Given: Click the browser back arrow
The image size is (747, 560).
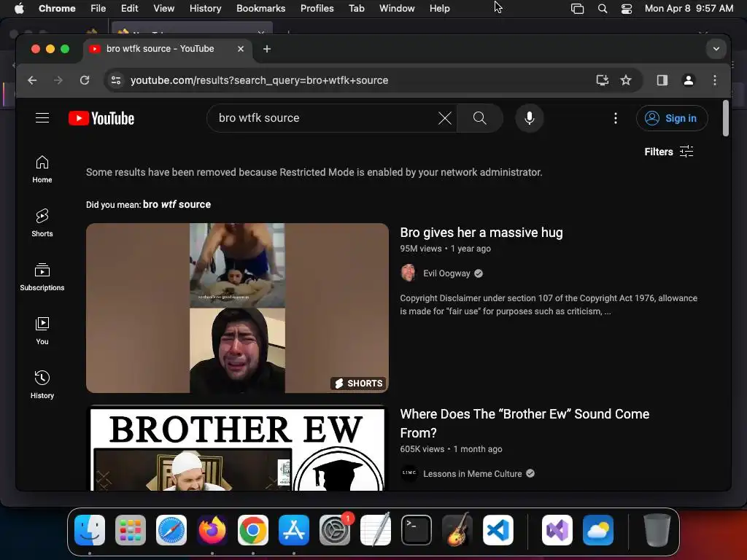Looking at the screenshot, I should [32, 80].
